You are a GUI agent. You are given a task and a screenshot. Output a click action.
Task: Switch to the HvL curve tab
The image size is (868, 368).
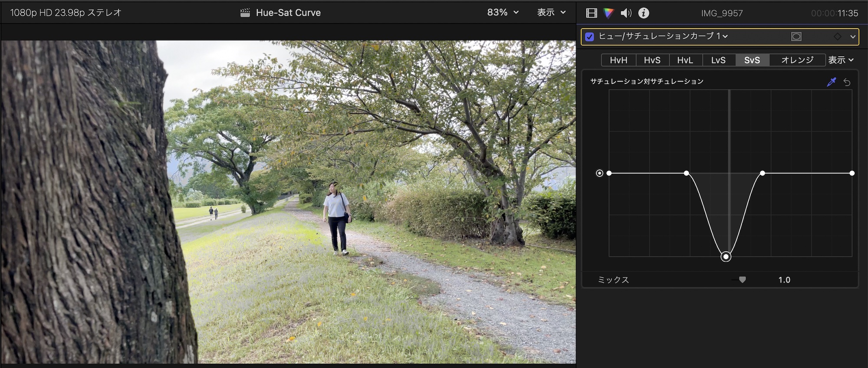(685, 60)
